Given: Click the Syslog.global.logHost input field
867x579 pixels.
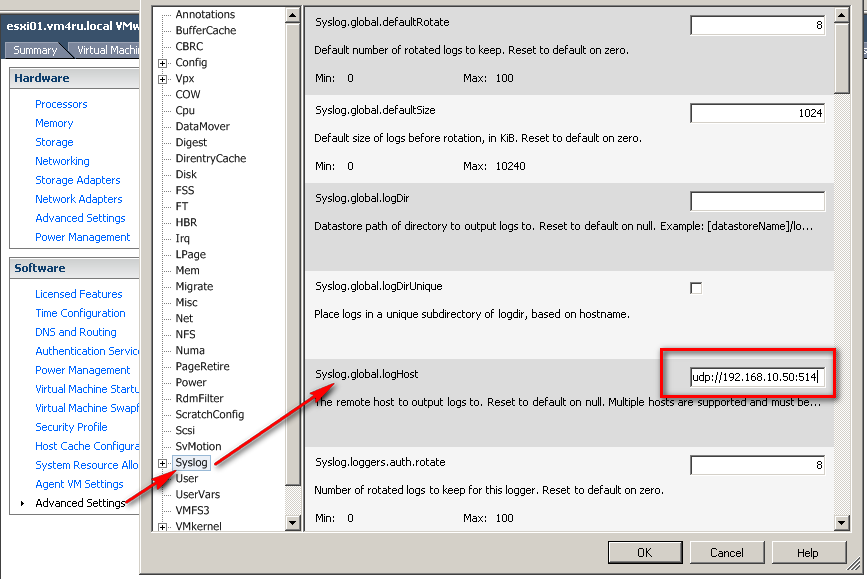Looking at the screenshot, I should click(x=758, y=377).
